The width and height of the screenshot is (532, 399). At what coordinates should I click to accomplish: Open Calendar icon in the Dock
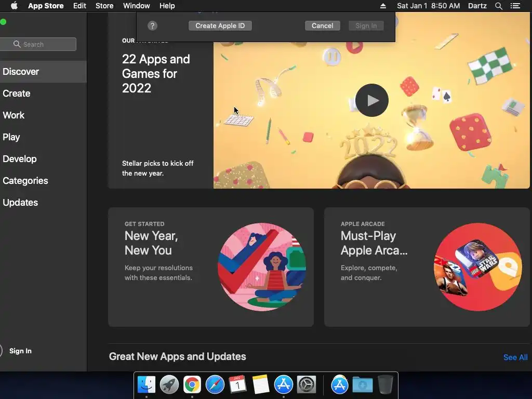click(237, 385)
